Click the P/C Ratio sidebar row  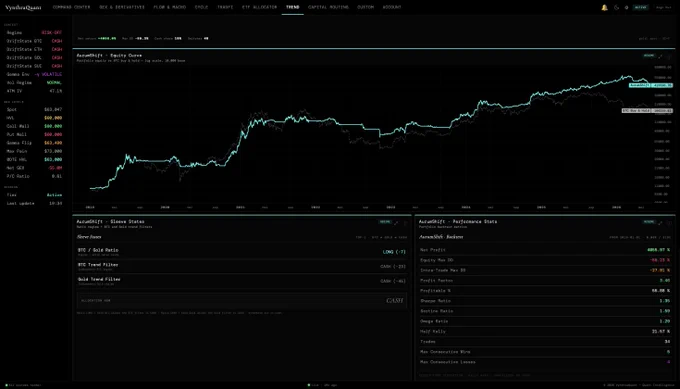click(x=34, y=177)
